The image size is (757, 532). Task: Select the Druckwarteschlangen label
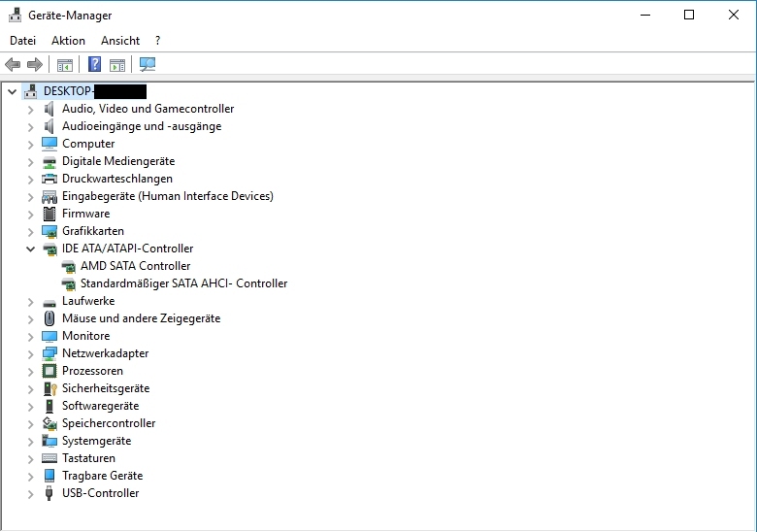117,179
